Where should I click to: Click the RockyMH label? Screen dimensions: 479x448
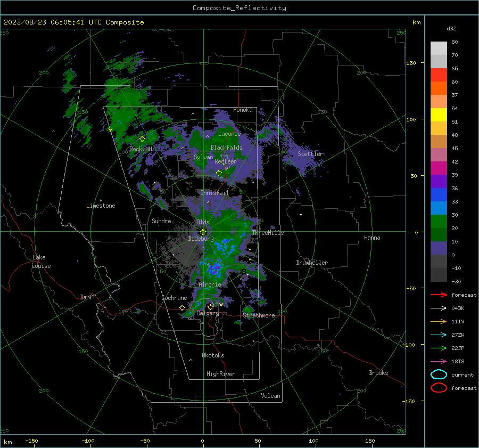tap(141, 149)
